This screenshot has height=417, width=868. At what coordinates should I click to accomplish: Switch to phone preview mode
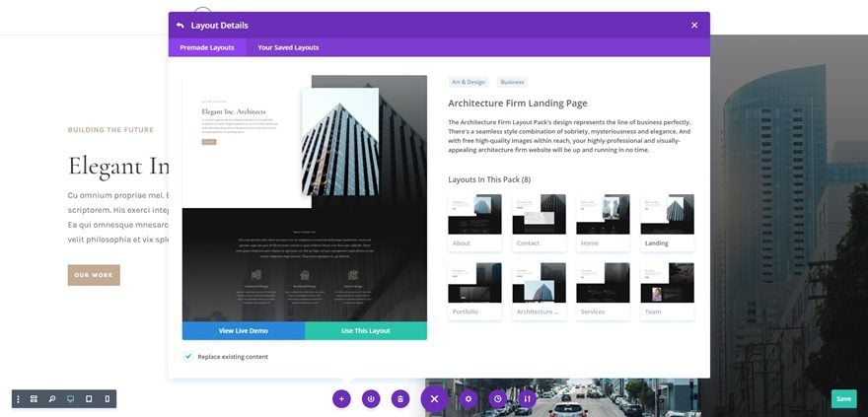[x=107, y=398]
